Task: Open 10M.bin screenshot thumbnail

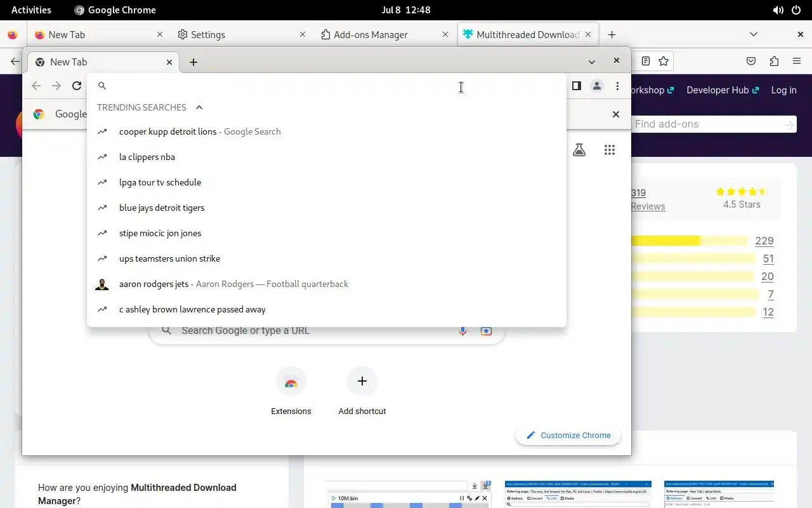Action: tap(410, 494)
